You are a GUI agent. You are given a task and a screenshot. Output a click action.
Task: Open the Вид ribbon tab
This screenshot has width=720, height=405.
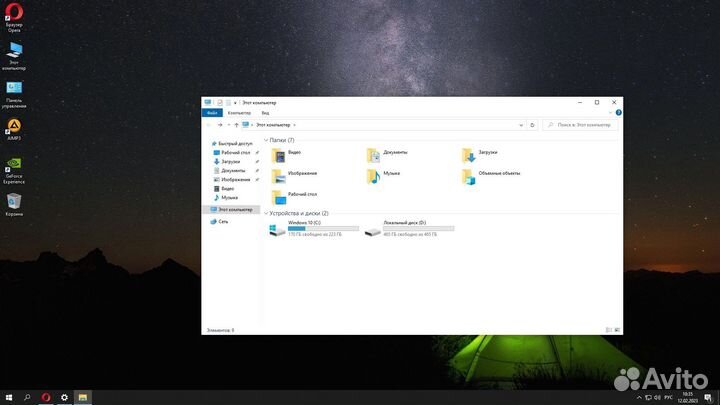tap(265, 113)
